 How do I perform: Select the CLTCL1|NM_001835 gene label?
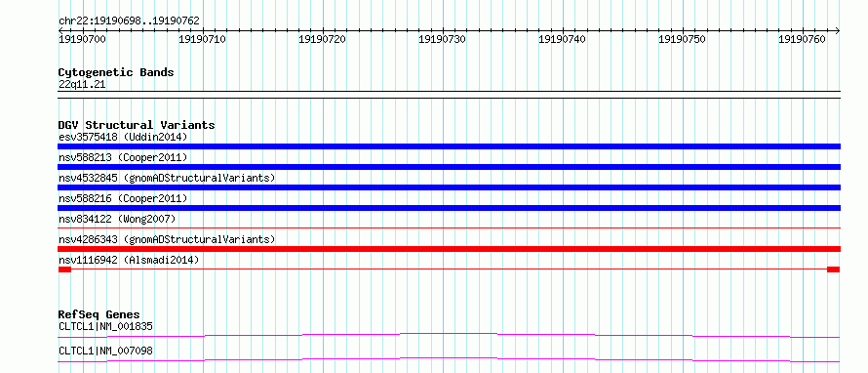point(105,326)
